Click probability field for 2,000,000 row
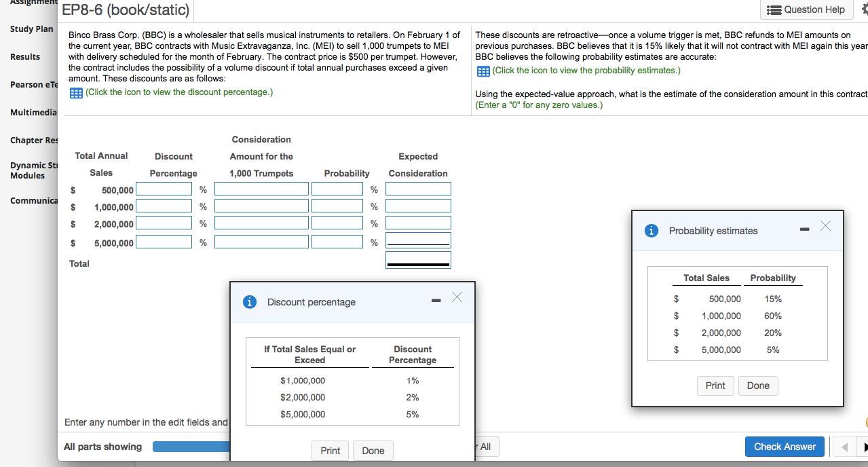 point(337,223)
